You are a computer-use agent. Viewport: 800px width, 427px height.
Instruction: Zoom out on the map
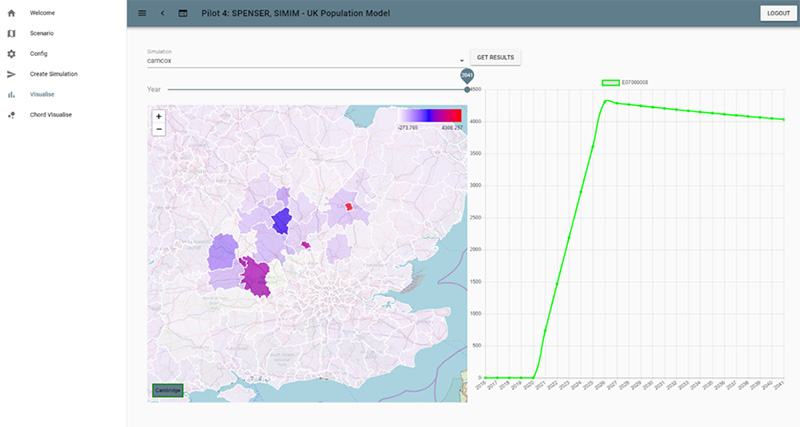(x=159, y=129)
